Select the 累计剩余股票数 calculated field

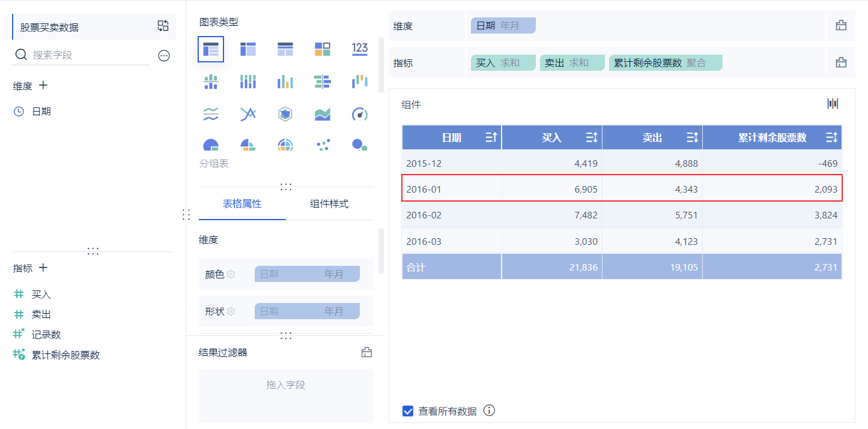coord(65,355)
